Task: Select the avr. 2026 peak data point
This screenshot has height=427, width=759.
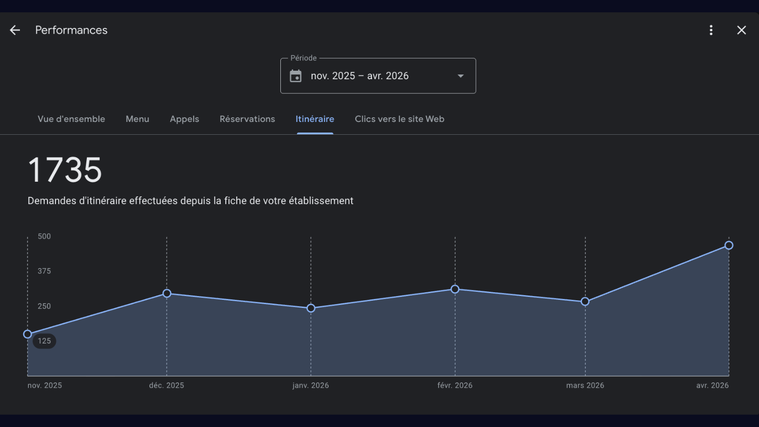Action: tap(729, 245)
